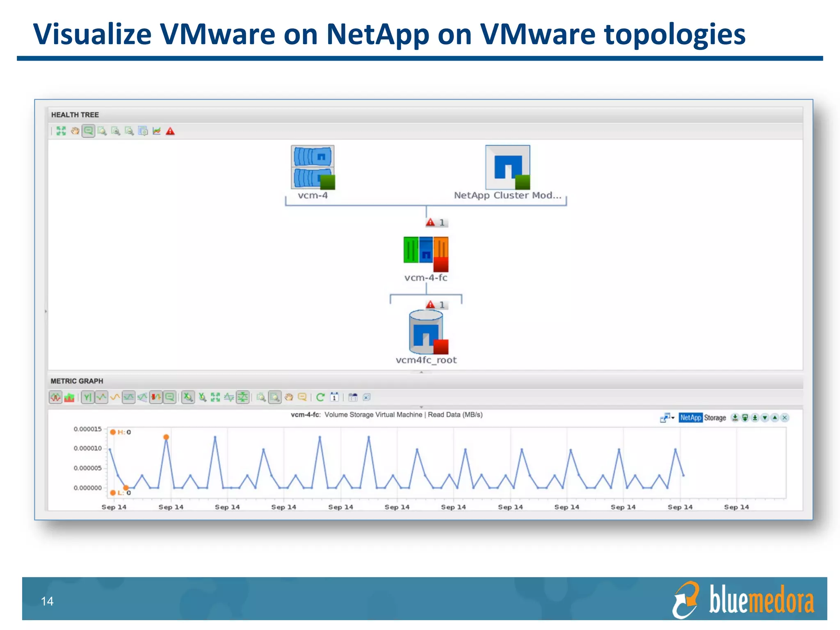Open the date picker calendar icon
Image resolution: width=840 pixels, height=630 pixels.
point(334,397)
